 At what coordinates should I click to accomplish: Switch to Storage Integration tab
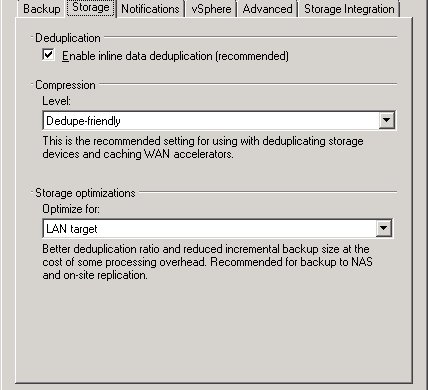(349, 9)
